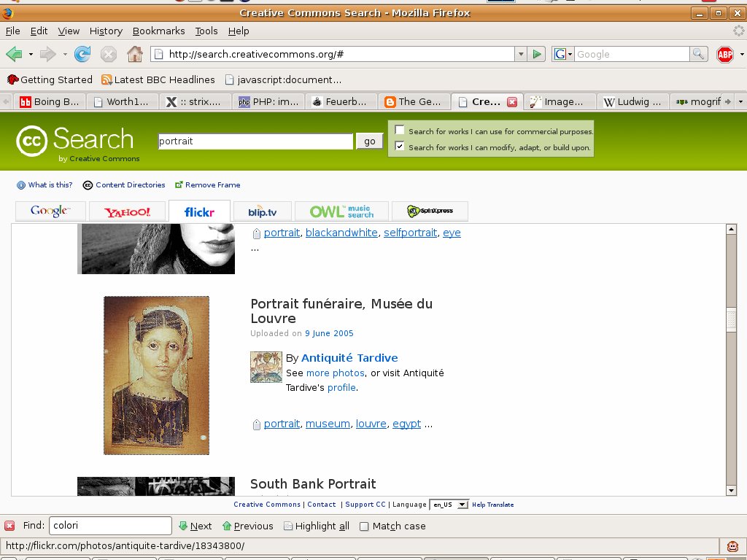Click the Find text field containing colori
Image resolution: width=747 pixels, height=560 pixels.
(110, 526)
